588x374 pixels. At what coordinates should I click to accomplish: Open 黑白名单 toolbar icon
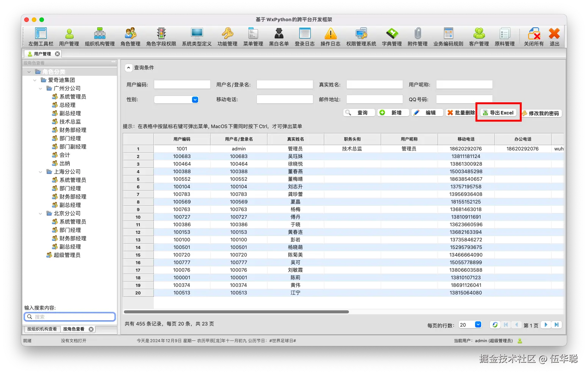279,37
